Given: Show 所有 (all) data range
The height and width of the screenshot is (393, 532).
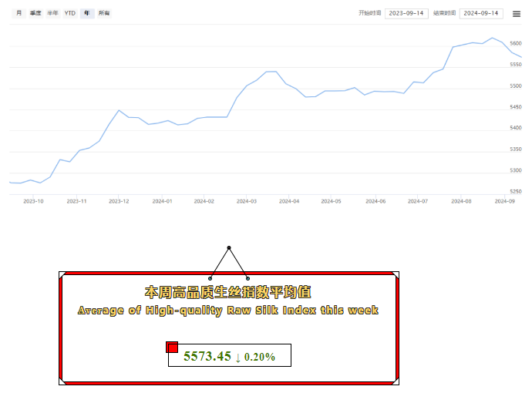Looking at the screenshot, I should tap(104, 13).
